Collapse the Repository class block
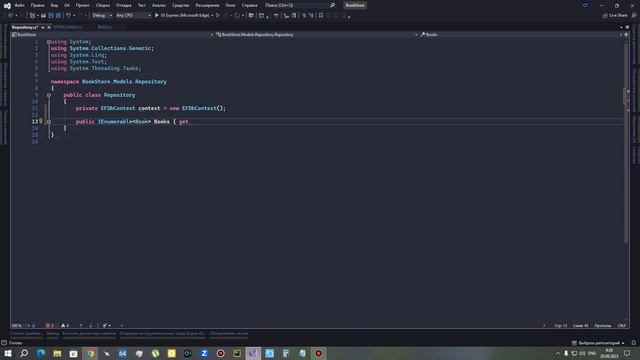 point(49,95)
